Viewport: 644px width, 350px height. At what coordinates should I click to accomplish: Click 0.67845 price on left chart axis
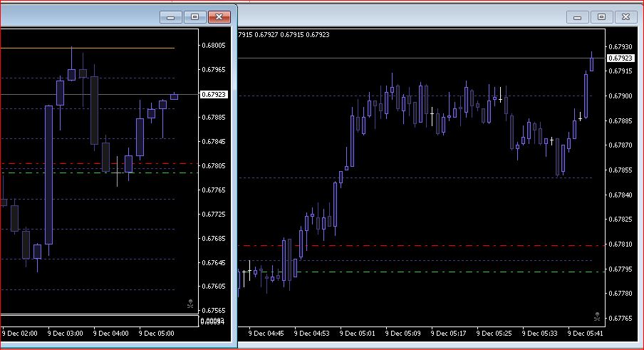214,142
